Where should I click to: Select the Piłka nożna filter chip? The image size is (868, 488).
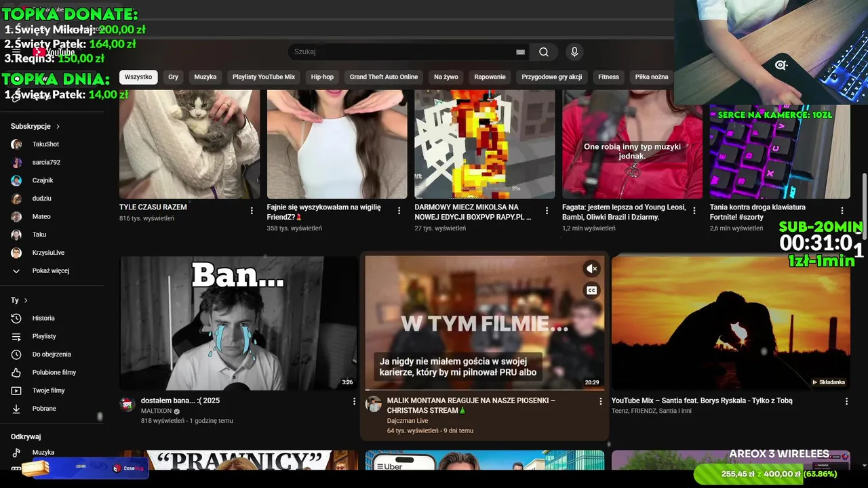652,77
